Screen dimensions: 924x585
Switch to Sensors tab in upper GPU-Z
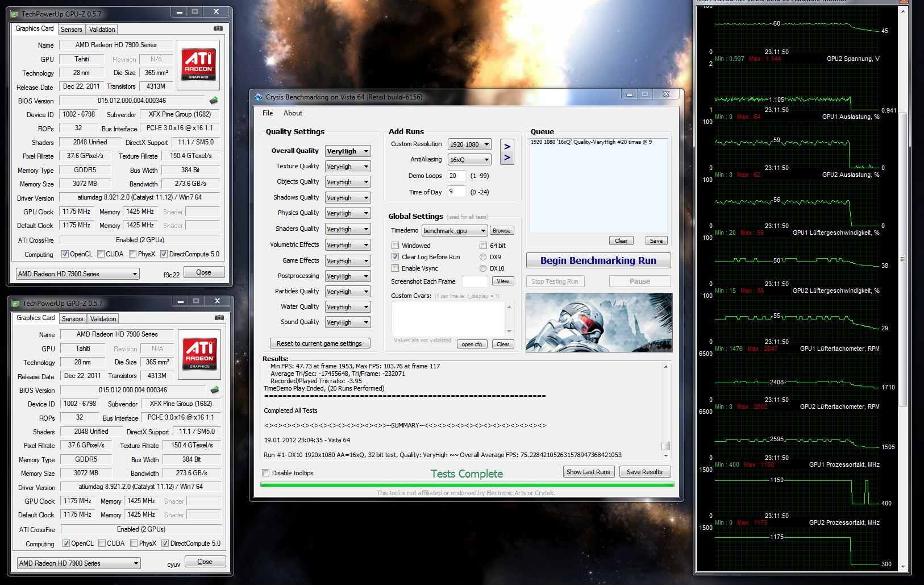click(71, 29)
